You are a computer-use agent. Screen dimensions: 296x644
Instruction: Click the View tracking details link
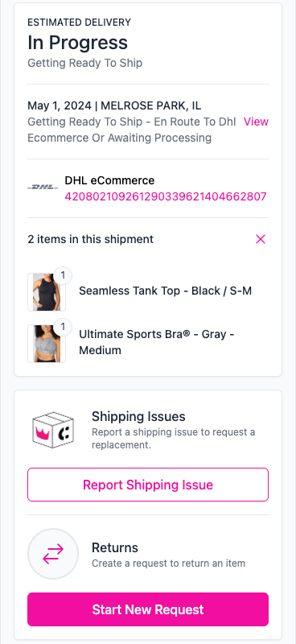256,122
